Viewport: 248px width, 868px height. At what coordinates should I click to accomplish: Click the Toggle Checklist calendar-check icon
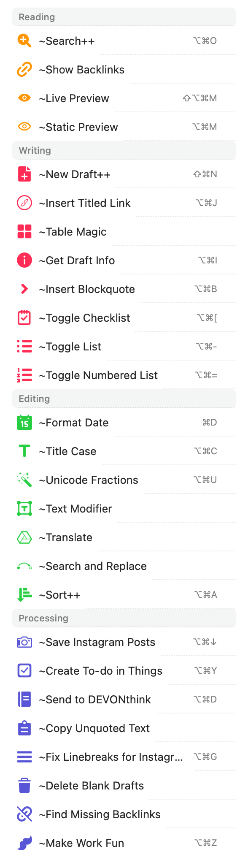click(24, 317)
